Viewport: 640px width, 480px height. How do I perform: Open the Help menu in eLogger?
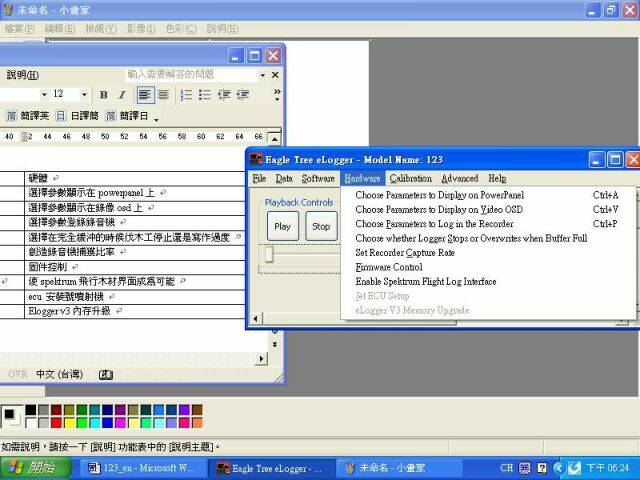pos(497,178)
